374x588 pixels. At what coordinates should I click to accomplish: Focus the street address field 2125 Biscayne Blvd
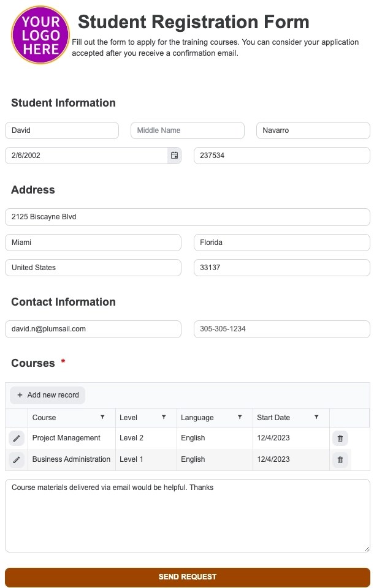point(188,217)
